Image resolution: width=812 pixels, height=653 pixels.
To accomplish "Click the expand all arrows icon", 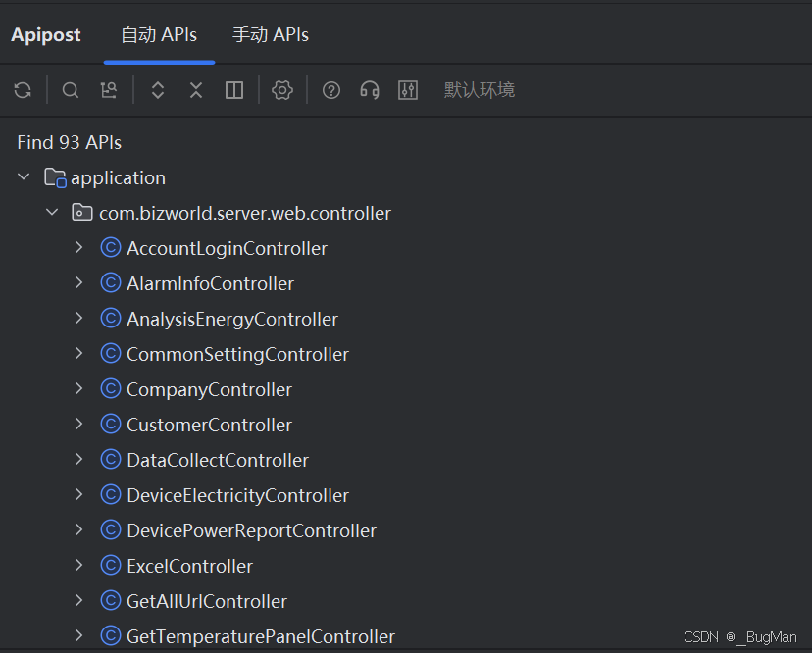I will tap(158, 90).
